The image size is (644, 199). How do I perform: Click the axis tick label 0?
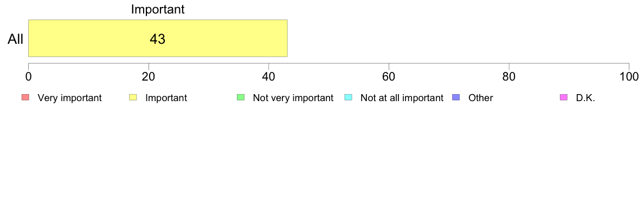point(28,76)
